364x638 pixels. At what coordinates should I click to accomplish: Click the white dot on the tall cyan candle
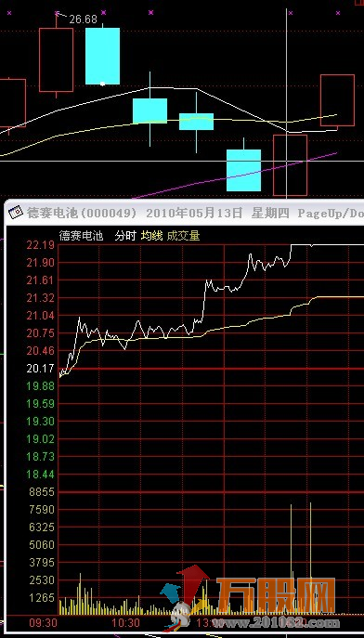pos(102,84)
